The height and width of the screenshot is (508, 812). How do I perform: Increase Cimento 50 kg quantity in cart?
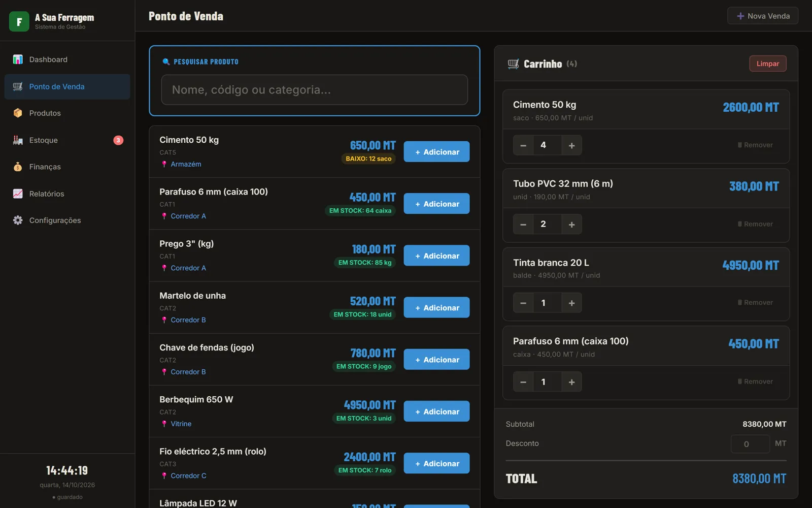(x=571, y=145)
